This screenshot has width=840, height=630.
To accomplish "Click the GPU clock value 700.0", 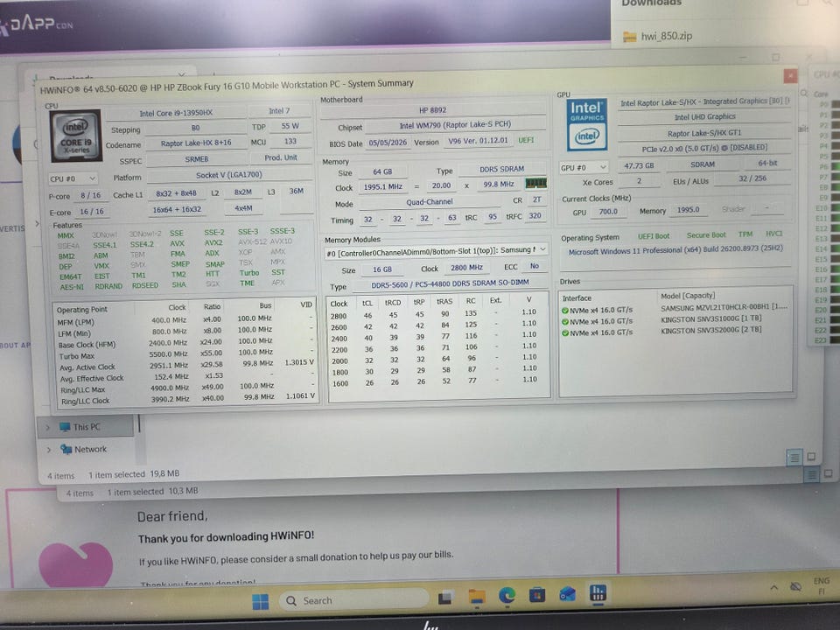I will coord(608,212).
